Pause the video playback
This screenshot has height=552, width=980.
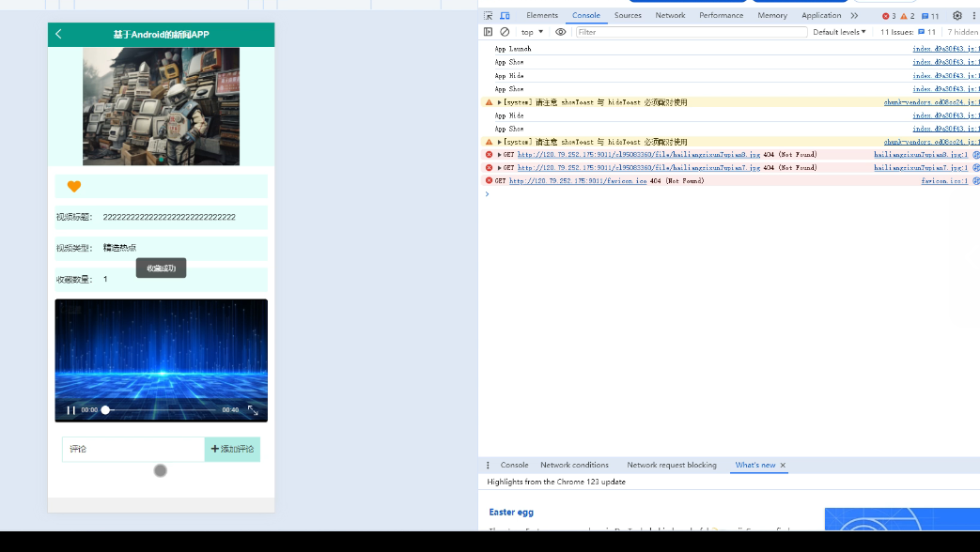pyautogui.click(x=70, y=410)
